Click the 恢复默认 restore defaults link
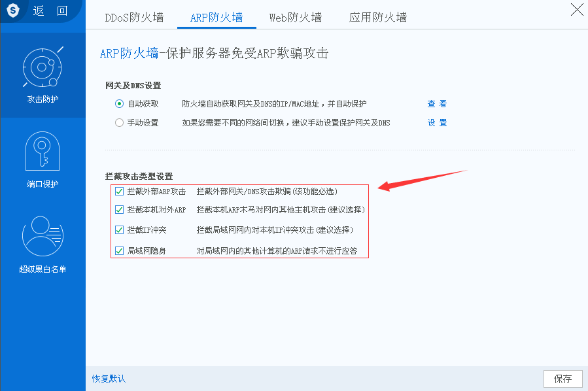 109,379
